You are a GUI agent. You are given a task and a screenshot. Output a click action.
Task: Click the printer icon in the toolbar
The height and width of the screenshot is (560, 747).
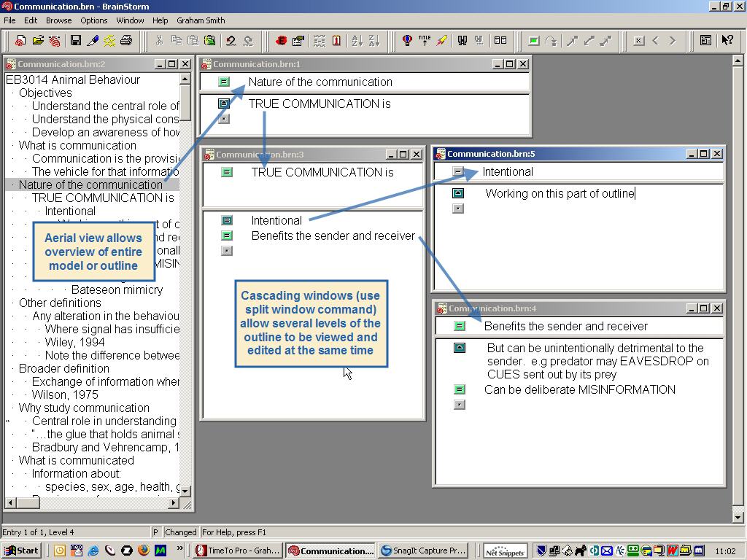[x=126, y=41]
